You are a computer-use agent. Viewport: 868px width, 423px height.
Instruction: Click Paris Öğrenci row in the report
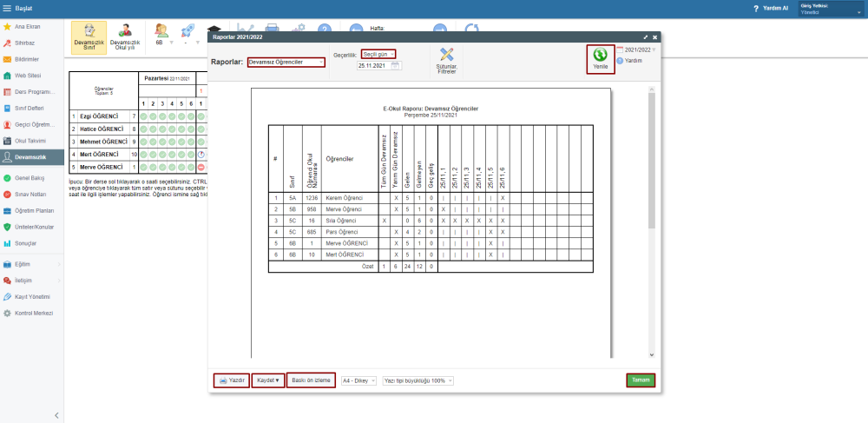(x=431, y=232)
